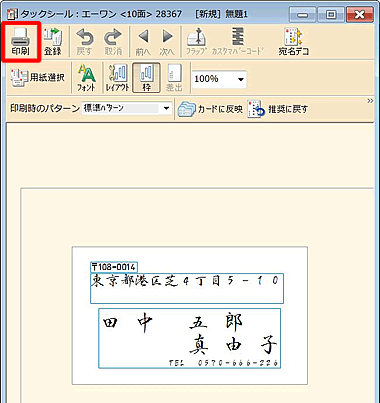Image resolution: width=380 pixels, height=403 pixels.
Task: Open the レイアウト layout tool
Action: pos(118,78)
